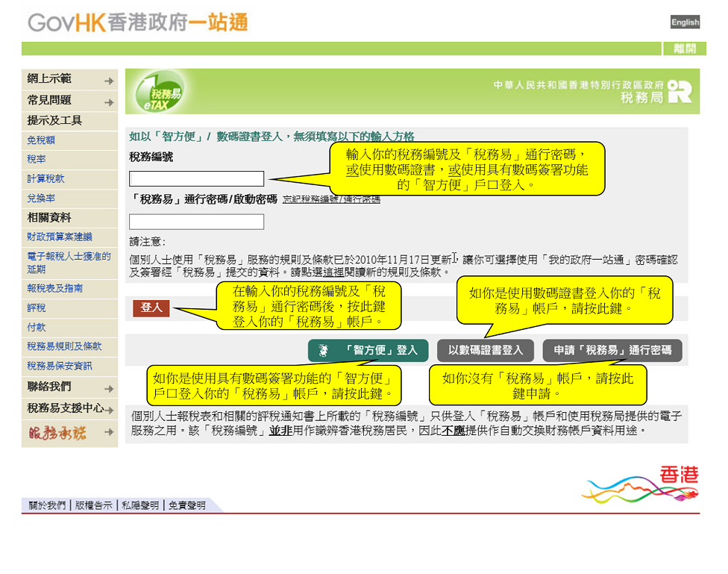Click 申請「稅務易」通行密碼 button
The height and width of the screenshot is (574, 728).
612,350
